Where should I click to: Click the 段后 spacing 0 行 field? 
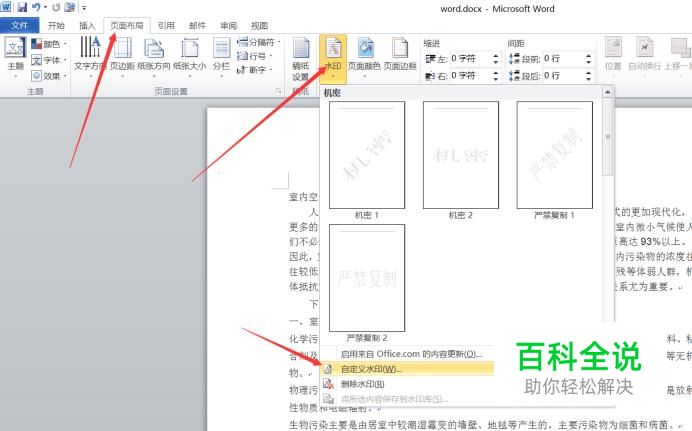point(563,76)
